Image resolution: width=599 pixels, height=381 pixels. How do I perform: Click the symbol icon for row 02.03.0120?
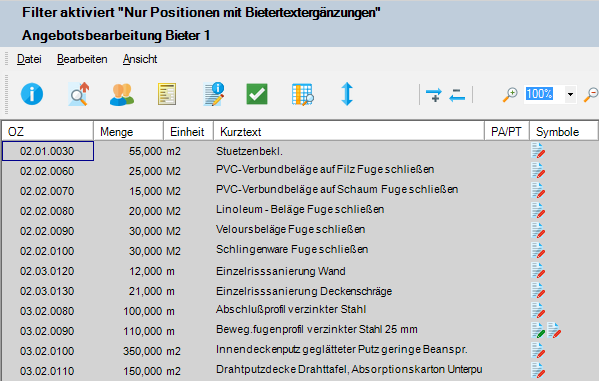click(x=538, y=270)
